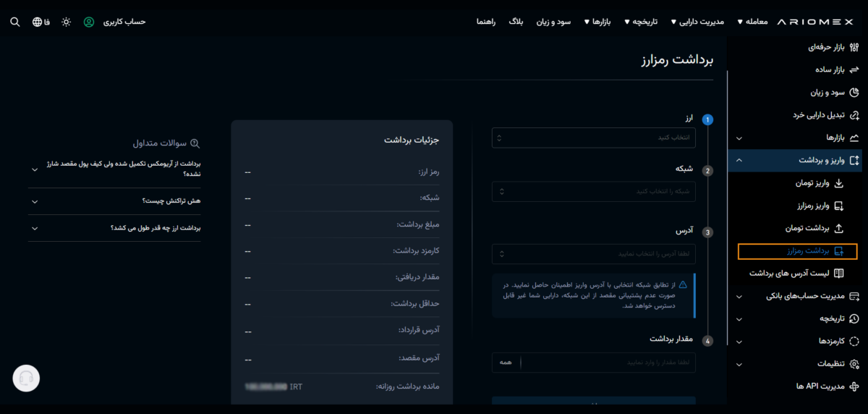Click the بازار حرفه‌ای sidebar icon

[x=854, y=47]
